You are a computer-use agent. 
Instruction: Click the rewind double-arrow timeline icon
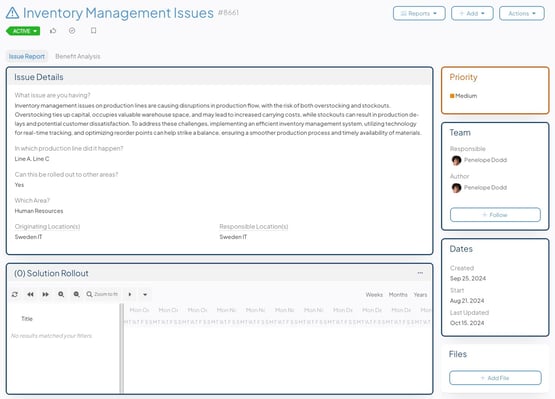pos(30,294)
